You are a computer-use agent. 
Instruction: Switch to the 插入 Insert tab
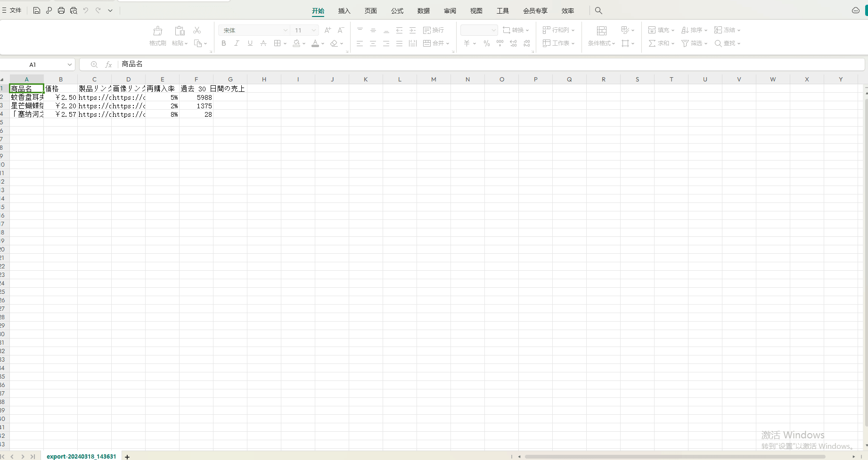344,11
